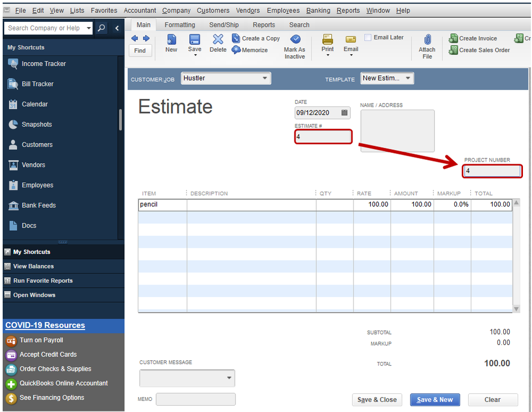
Task: Open Calendar shortcut
Action: 35,104
